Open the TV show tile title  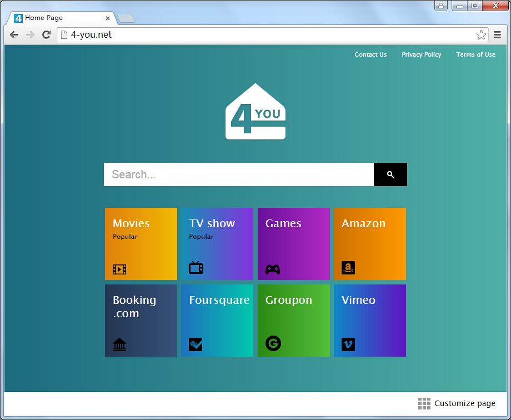click(x=212, y=223)
